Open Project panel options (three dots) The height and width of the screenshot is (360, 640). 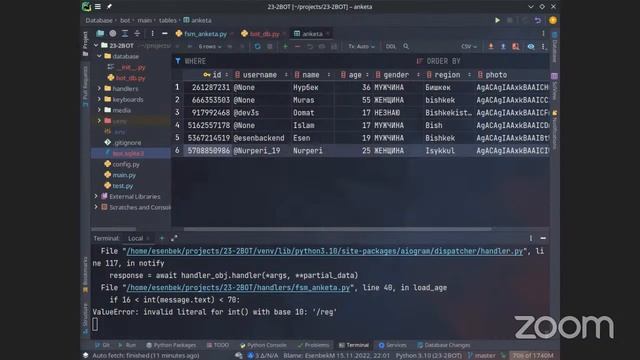tap(152, 33)
